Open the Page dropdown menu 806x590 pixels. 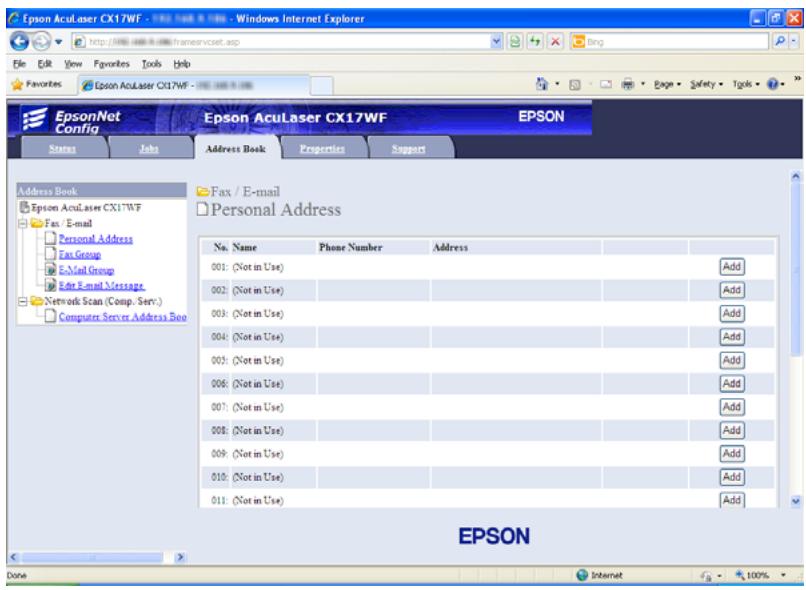(667, 84)
